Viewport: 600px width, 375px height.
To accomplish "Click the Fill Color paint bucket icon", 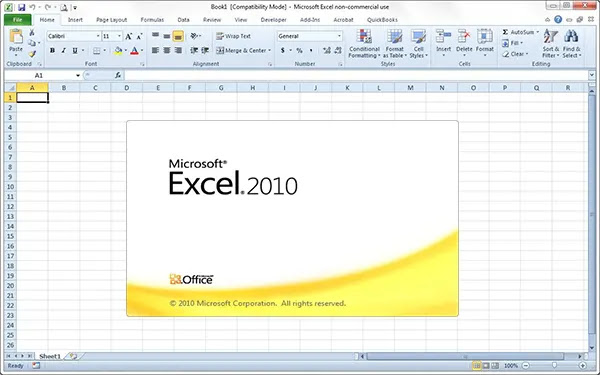I will point(118,51).
